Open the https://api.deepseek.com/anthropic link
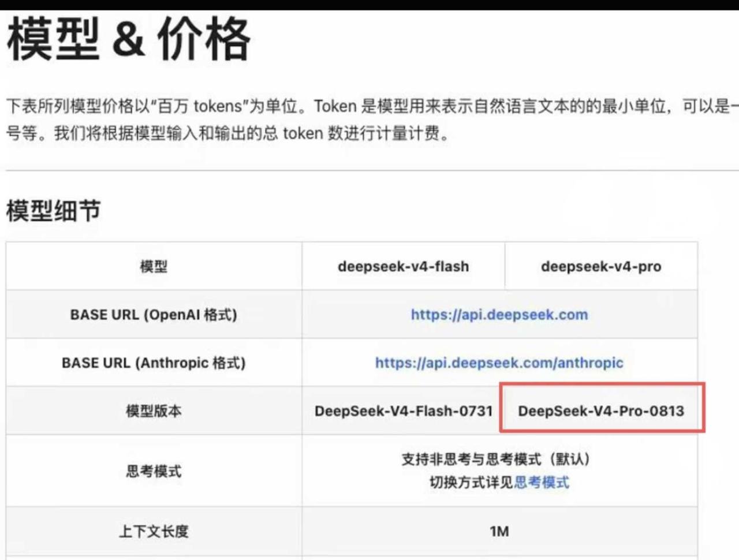This screenshot has width=739, height=560. [499, 363]
